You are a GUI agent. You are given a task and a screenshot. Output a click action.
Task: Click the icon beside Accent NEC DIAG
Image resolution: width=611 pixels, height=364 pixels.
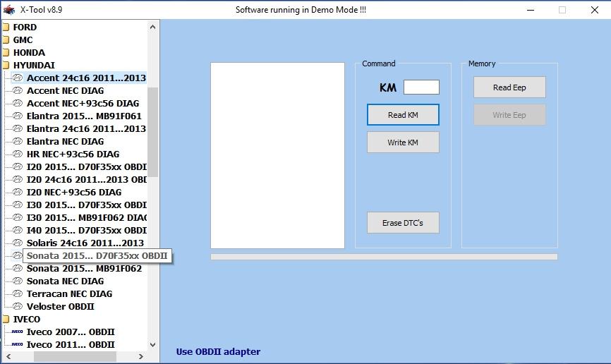tap(18, 91)
